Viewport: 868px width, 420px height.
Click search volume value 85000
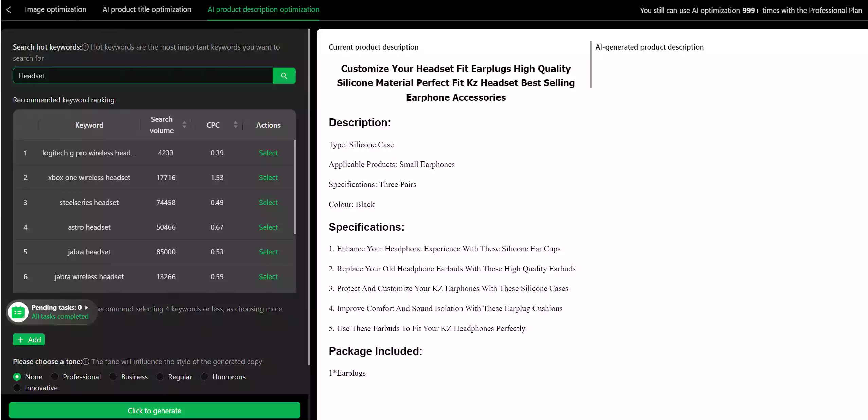[x=166, y=252]
